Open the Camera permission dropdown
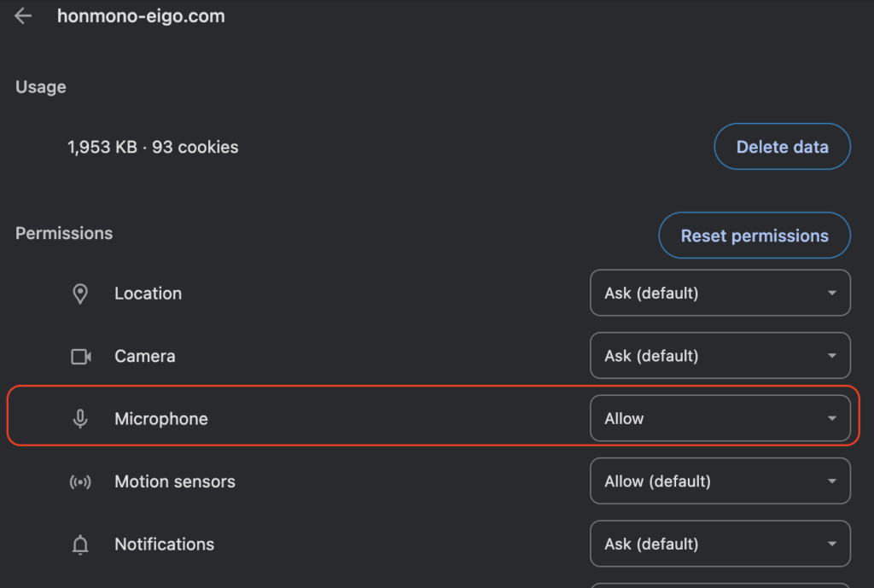 click(x=720, y=356)
